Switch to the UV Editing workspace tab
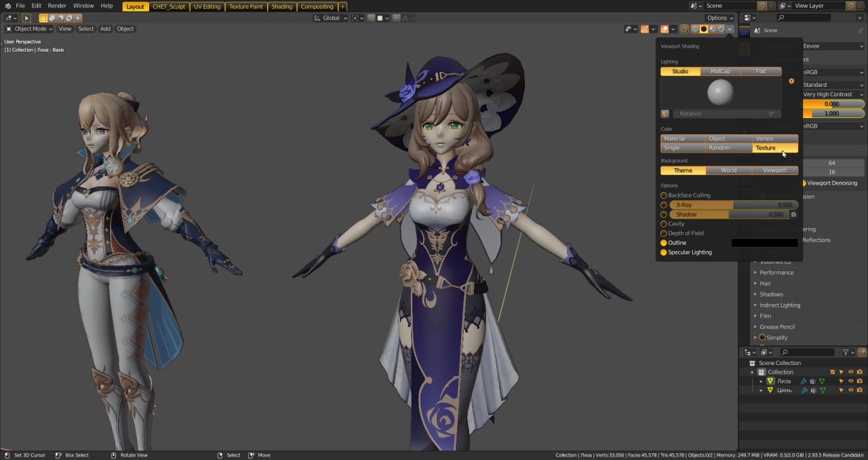 [x=207, y=6]
